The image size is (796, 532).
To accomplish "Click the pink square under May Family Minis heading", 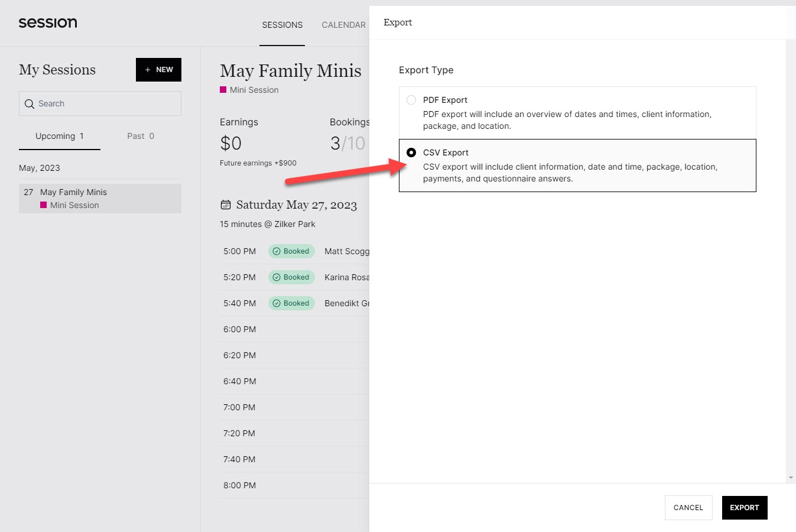I will (x=223, y=90).
